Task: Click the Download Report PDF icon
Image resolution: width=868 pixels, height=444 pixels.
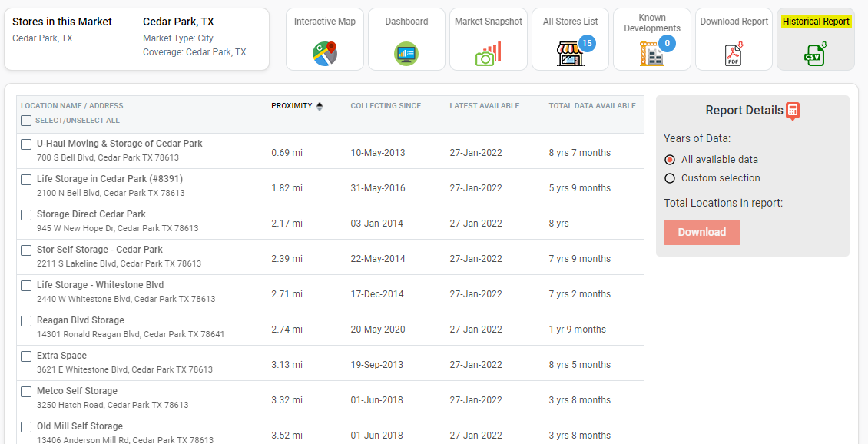Action: (x=734, y=55)
